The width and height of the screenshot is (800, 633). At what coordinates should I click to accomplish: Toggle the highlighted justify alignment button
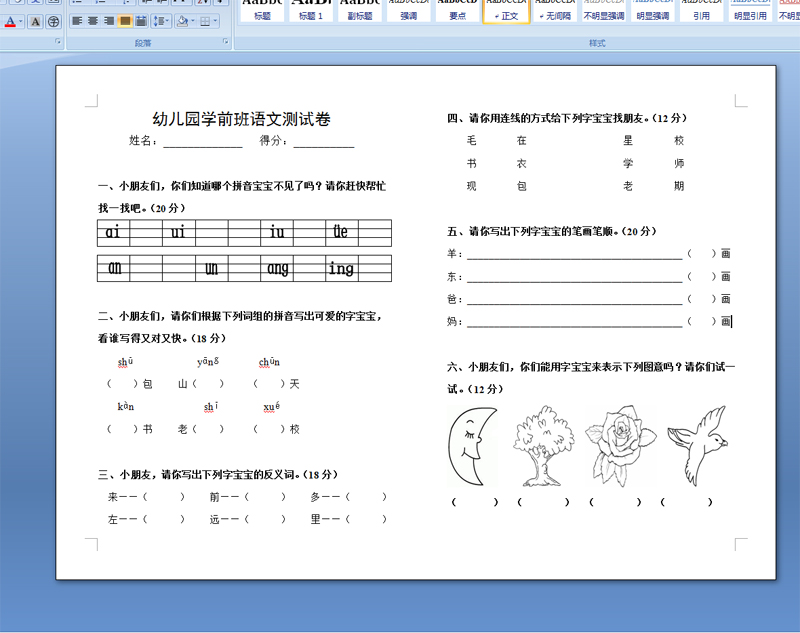click(124, 21)
